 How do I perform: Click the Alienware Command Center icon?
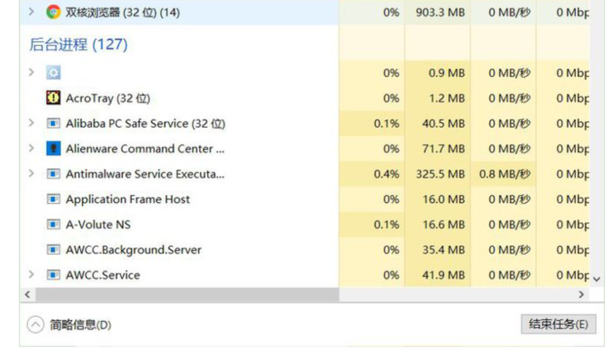click(x=53, y=148)
